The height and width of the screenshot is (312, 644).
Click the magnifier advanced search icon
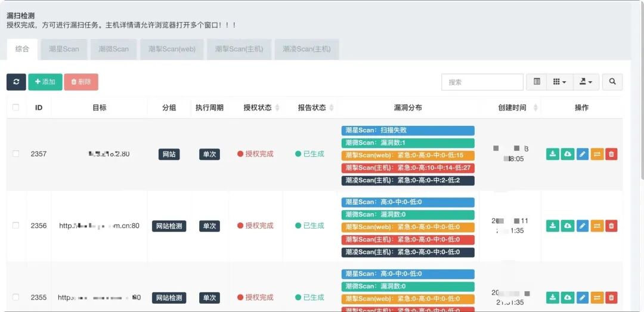[x=612, y=82]
